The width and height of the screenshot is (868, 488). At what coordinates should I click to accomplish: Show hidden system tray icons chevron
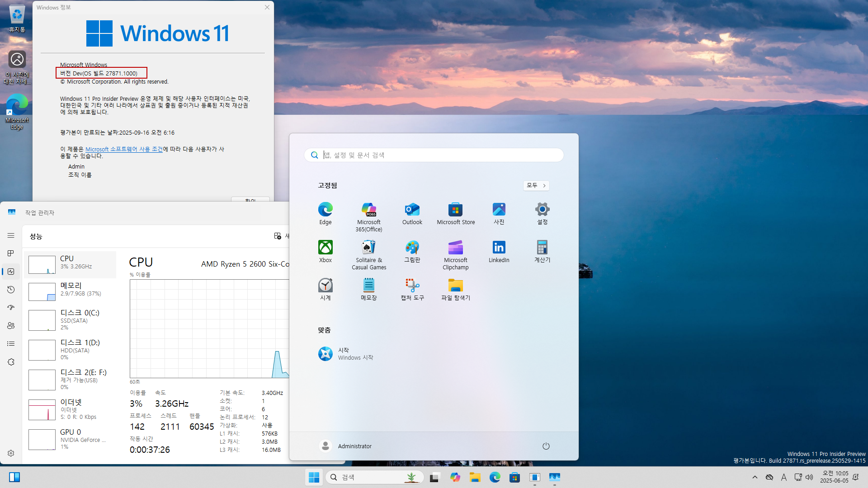pyautogui.click(x=755, y=477)
